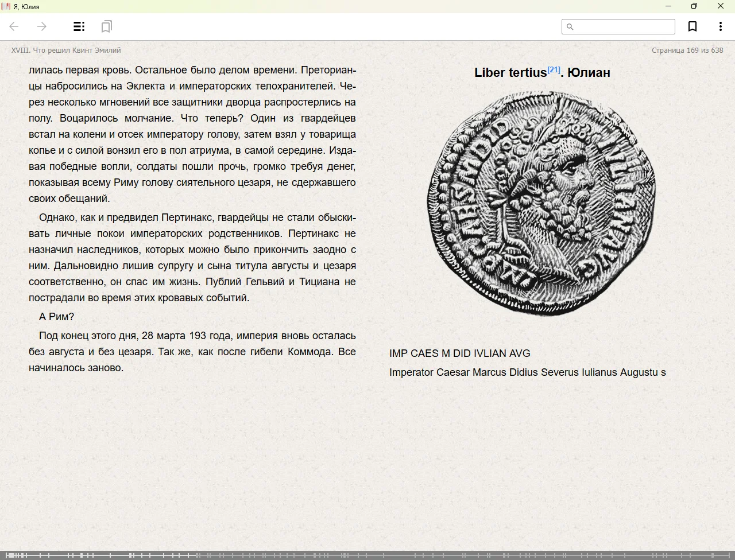This screenshot has width=735, height=560.
Task: Click the reading progress bar at bottom
Action: (x=367, y=555)
